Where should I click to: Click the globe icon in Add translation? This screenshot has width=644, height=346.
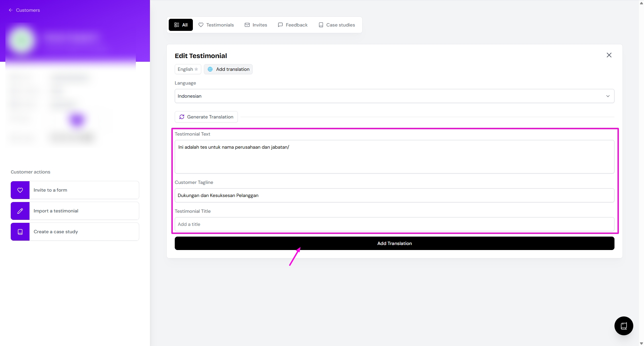pos(210,69)
